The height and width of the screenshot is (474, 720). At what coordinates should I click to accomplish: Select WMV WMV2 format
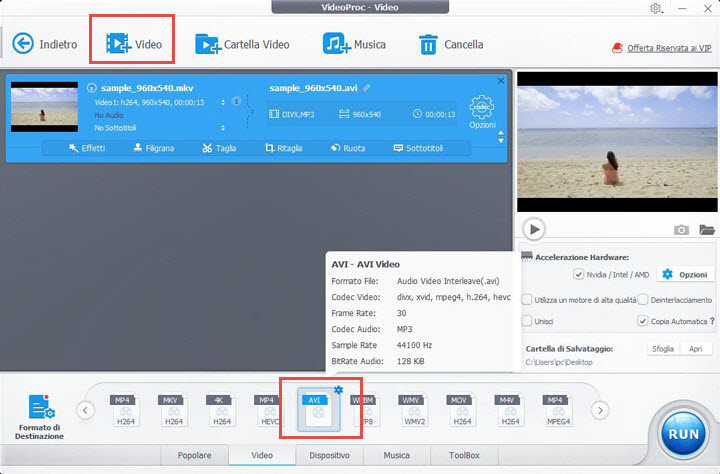(x=414, y=410)
